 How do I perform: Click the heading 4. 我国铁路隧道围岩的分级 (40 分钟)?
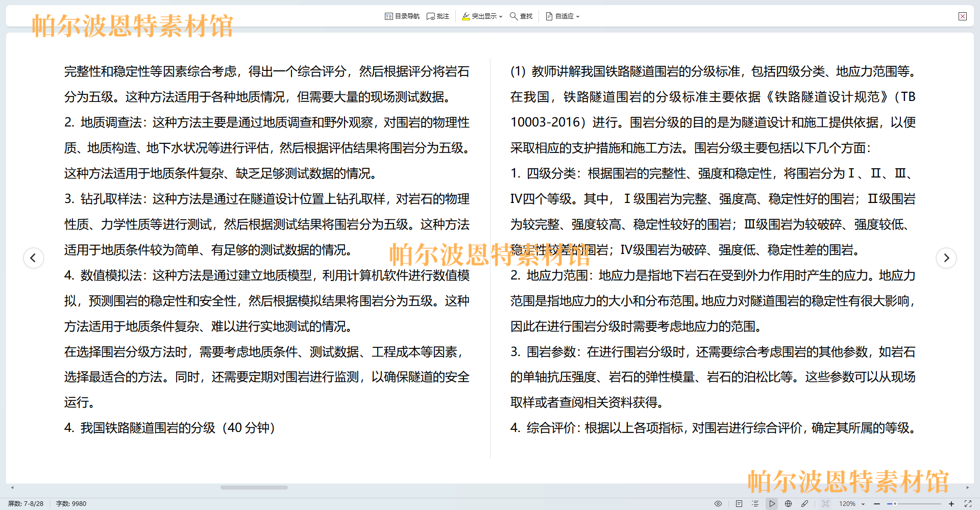[x=170, y=428]
